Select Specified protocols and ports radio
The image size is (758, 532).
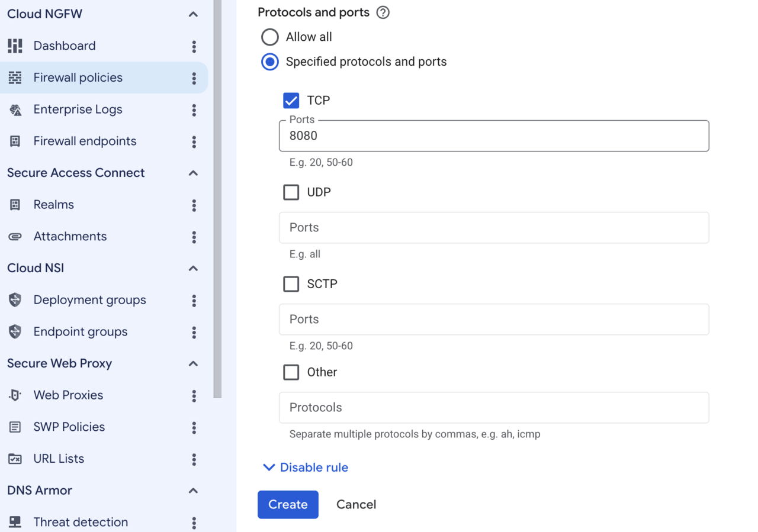tap(270, 62)
